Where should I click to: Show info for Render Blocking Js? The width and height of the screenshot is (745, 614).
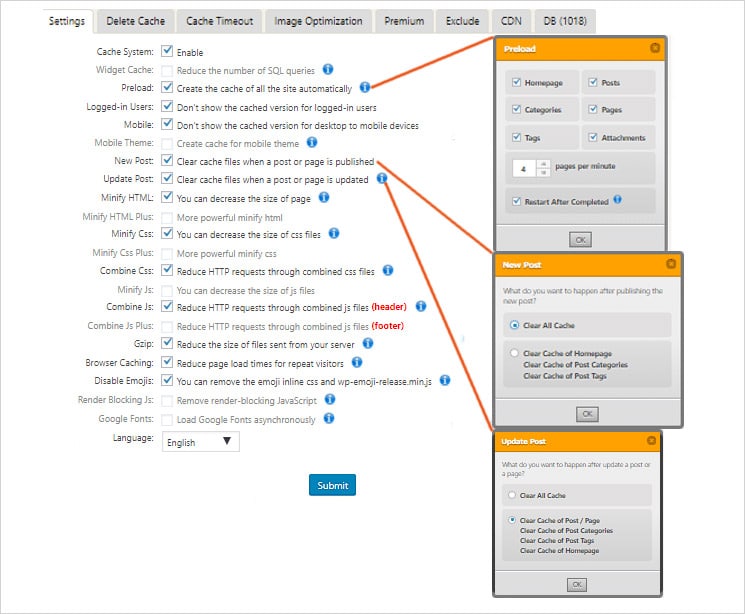[x=330, y=400]
